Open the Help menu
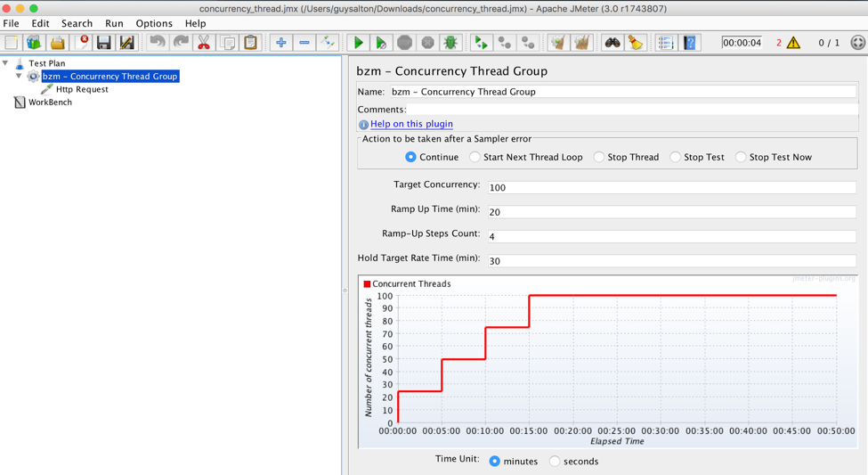This screenshot has height=475, width=868. point(195,23)
